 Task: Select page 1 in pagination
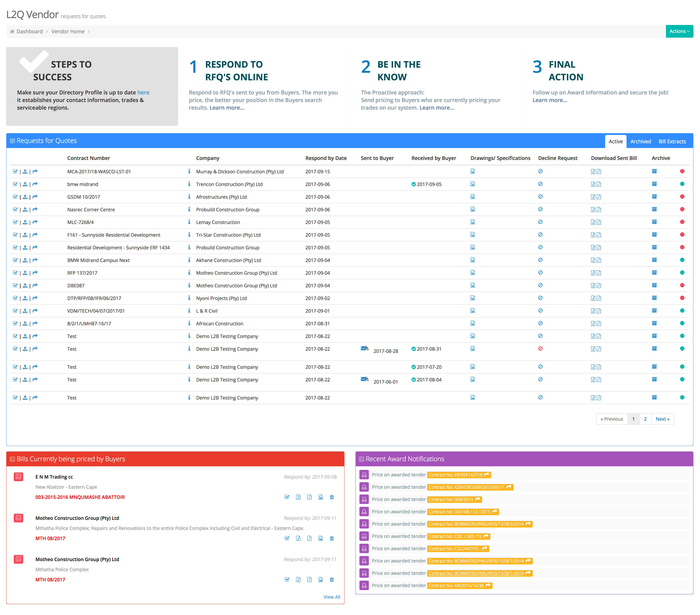click(x=633, y=419)
